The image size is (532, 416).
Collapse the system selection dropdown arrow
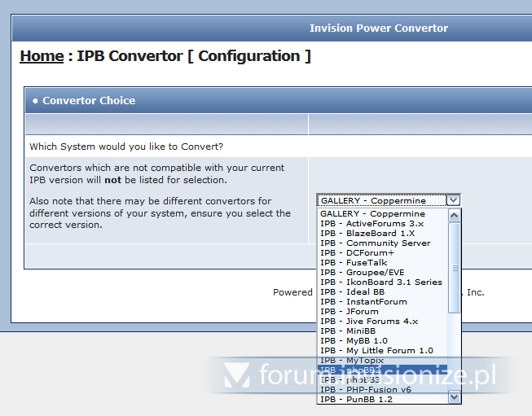coord(454,200)
